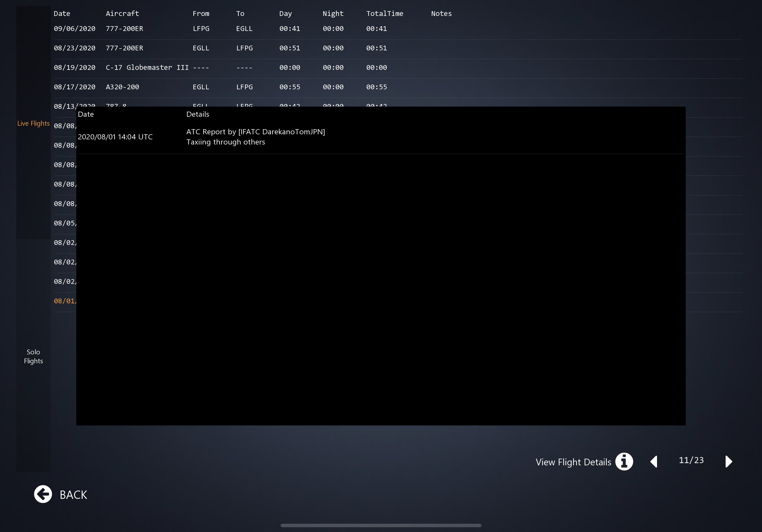Click the Notes column header
Screen dimensions: 762x532
point(441,14)
